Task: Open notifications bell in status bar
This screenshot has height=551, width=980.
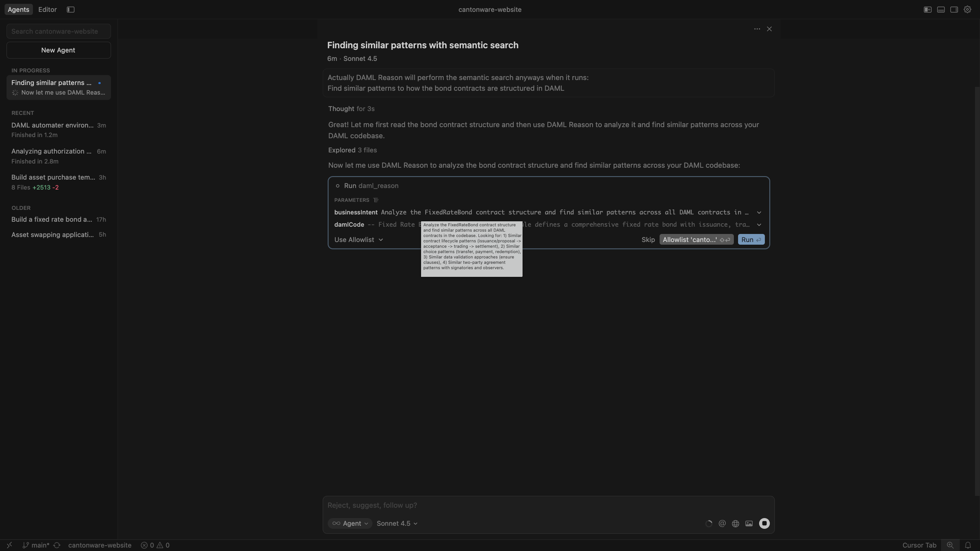Action: (x=968, y=545)
